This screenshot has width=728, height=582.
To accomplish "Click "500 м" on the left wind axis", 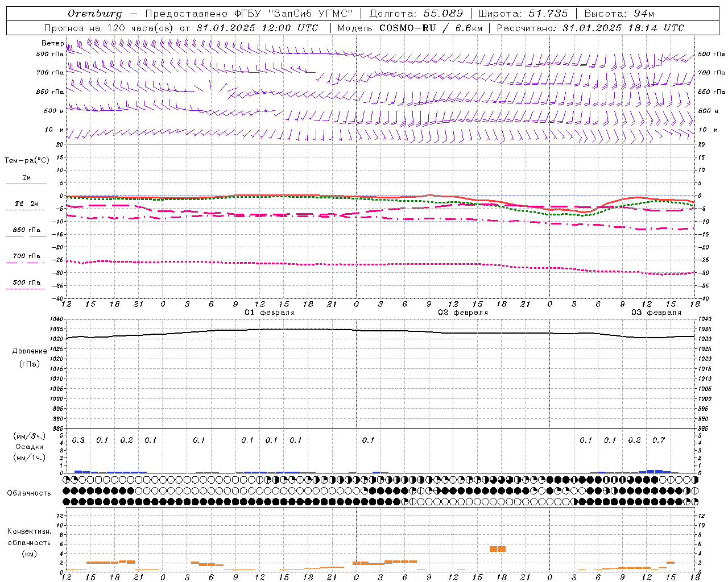I will [x=55, y=111].
